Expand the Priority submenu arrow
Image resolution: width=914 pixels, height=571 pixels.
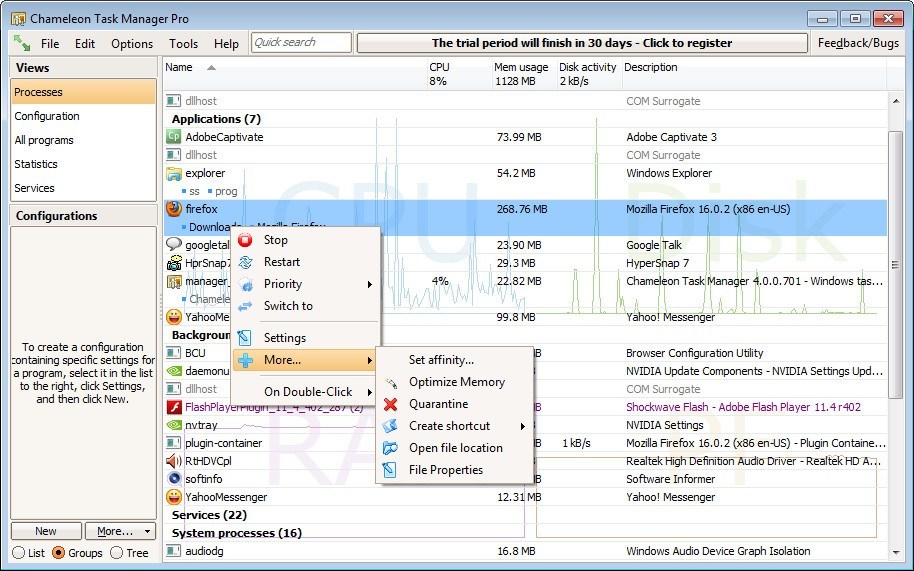370,284
